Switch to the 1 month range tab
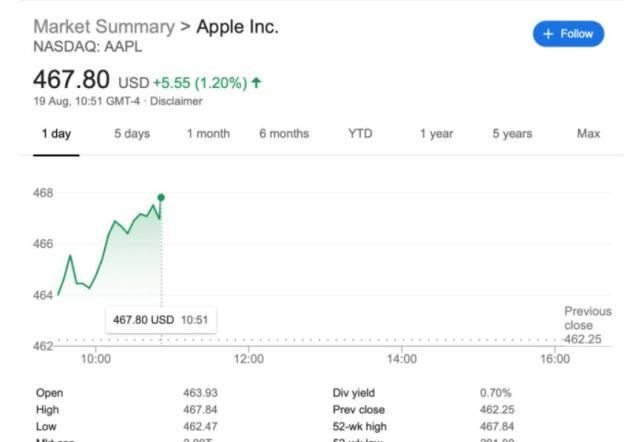 (x=208, y=134)
